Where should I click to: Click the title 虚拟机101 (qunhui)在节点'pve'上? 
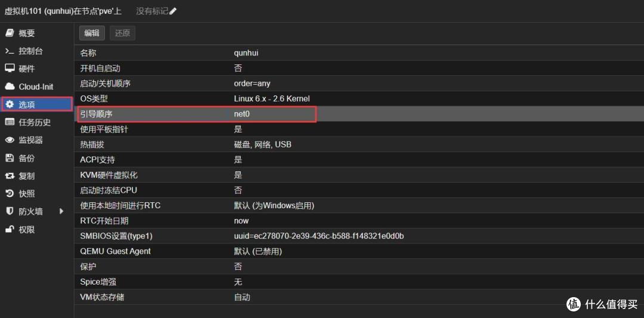coord(63,11)
